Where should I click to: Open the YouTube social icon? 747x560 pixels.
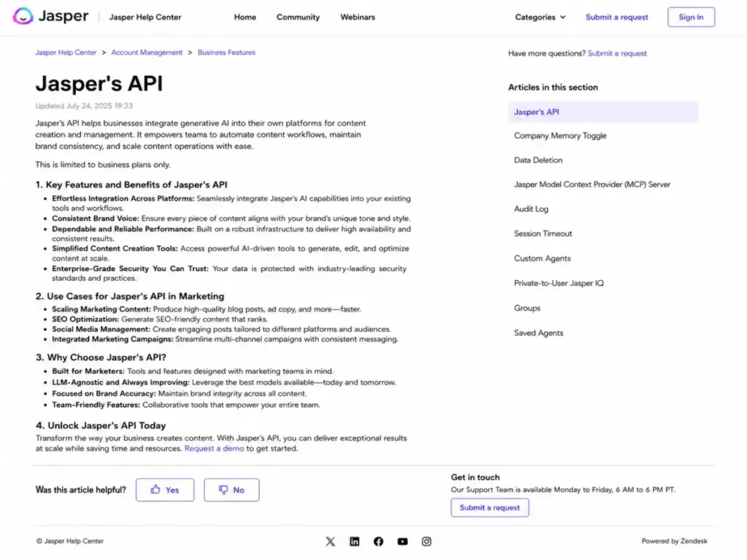coord(403,542)
